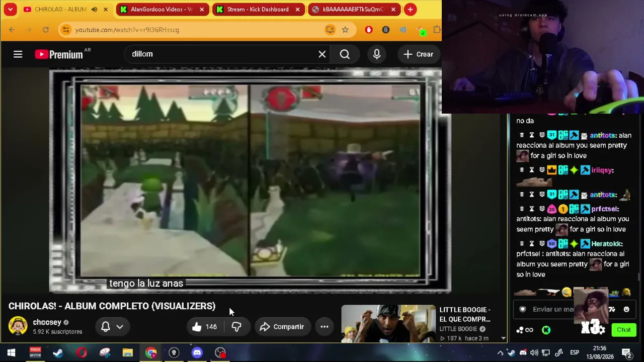Send message with the green Chat button
Viewport: 644px width, 362px height.
624,330
